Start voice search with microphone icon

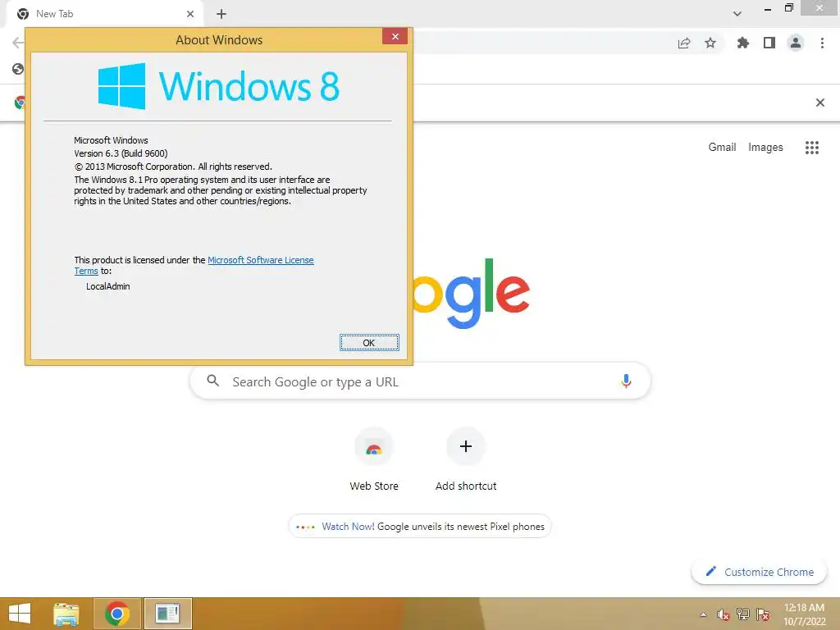tap(626, 381)
